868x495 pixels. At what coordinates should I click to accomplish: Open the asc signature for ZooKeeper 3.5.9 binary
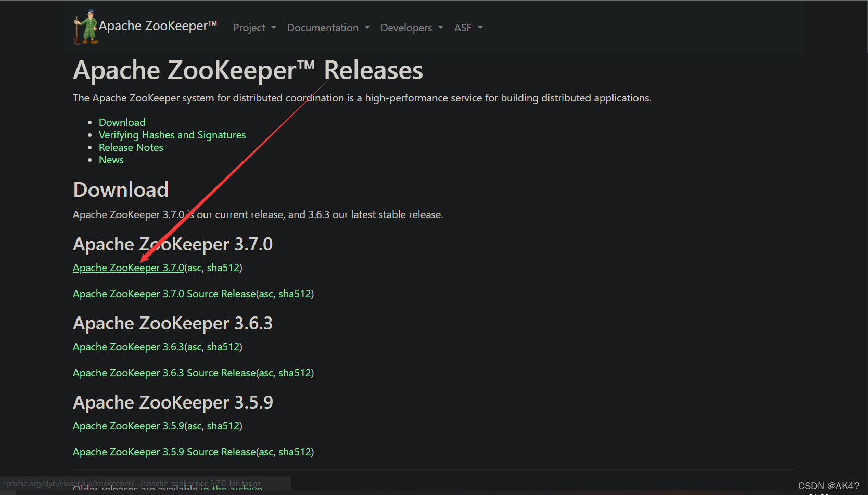coord(195,426)
